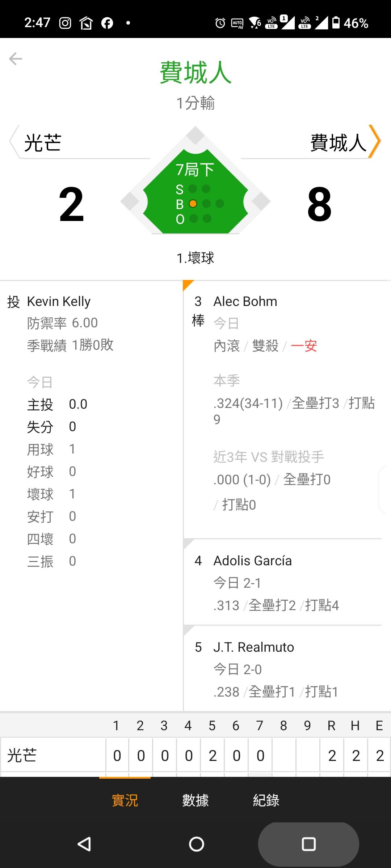Tap the orange right chevron beside 費城人
Image resolution: width=391 pixels, height=868 pixels.
coord(375,142)
